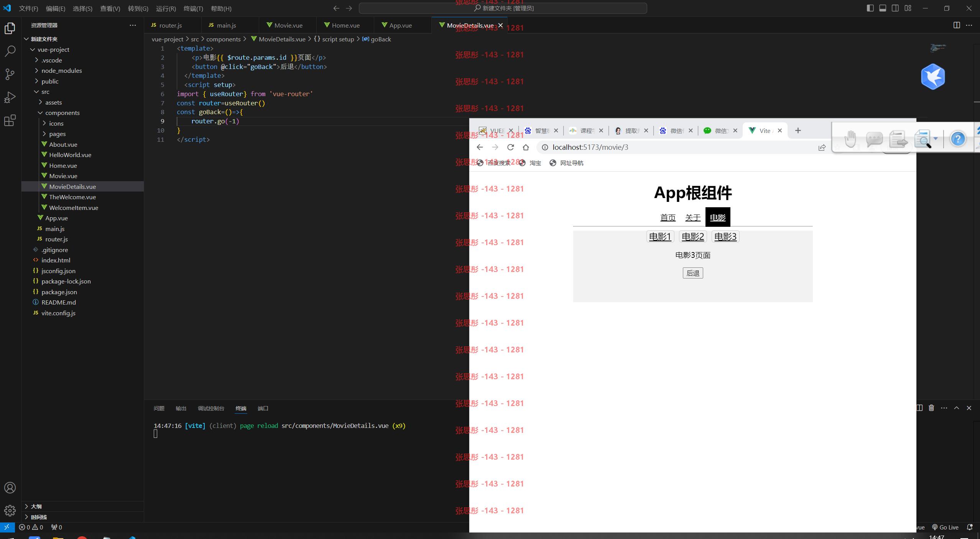Switch to the 问题 panel tab
This screenshot has width=980, height=539.
click(159, 408)
